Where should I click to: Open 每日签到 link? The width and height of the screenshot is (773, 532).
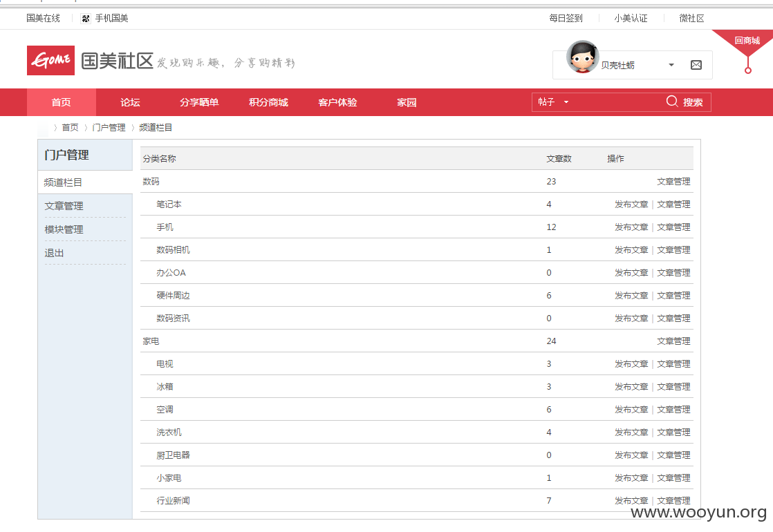tap(566, 18)
